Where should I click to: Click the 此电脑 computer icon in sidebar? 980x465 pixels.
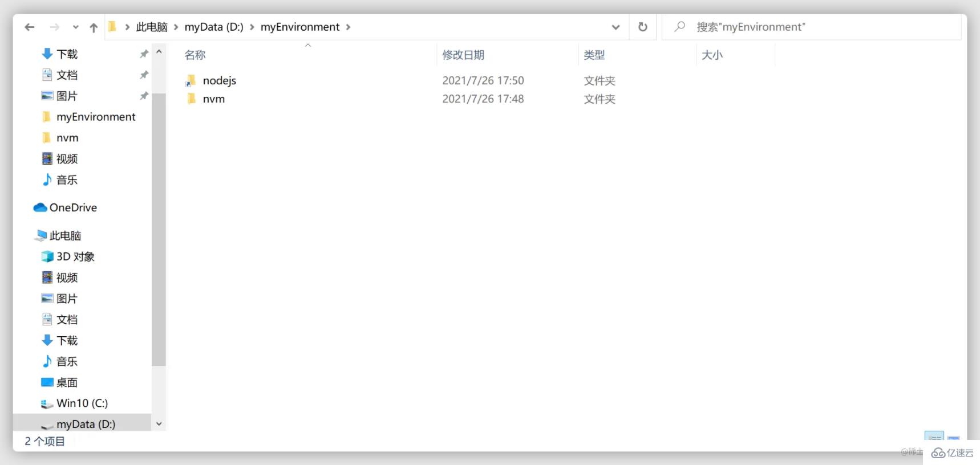(41, 235)
